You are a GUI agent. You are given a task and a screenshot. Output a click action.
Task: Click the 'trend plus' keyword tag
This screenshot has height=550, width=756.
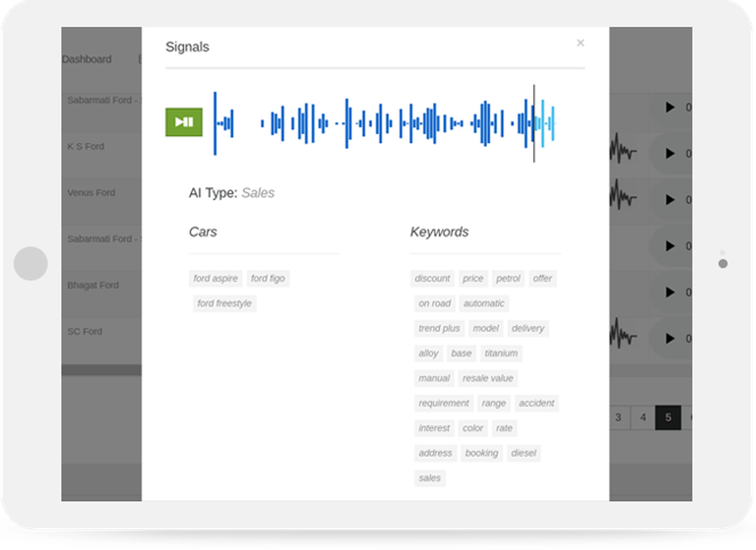pyautogui.click(x=439, y=328)
